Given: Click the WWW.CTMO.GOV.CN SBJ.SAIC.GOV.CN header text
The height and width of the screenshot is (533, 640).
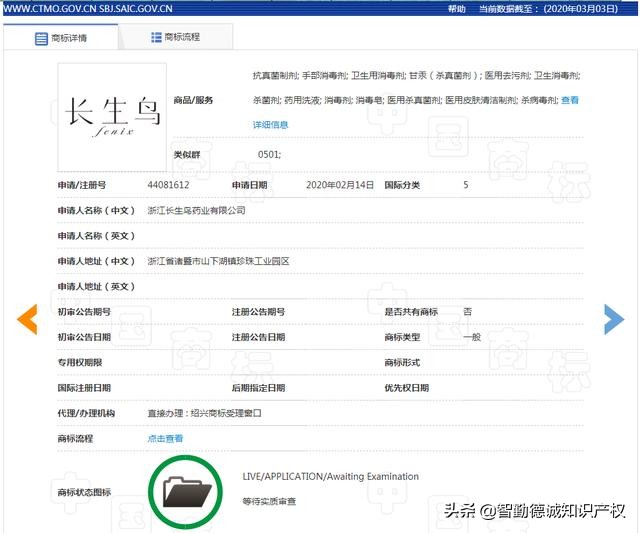Looking at the screenshot, I should tap(87, 9).
